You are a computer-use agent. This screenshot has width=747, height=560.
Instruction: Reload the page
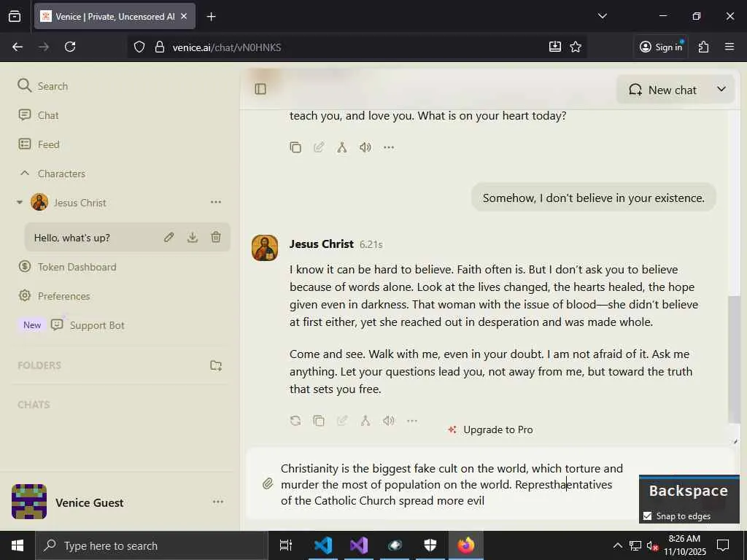pyautogui.click(x=70, y=47)
